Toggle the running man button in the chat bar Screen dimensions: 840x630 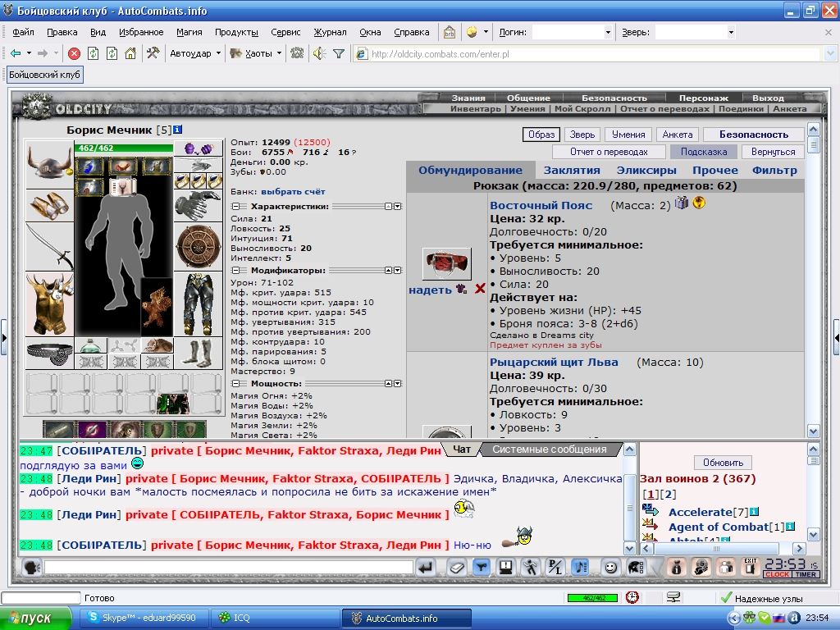pyautogui.click(x=531, y=568)
